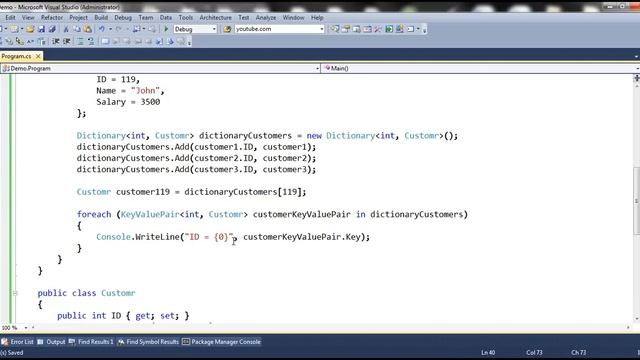This screenshot has width=640, height=360.
Task: Click the Clear Bookmarks icon
Action: pos(181,41)
